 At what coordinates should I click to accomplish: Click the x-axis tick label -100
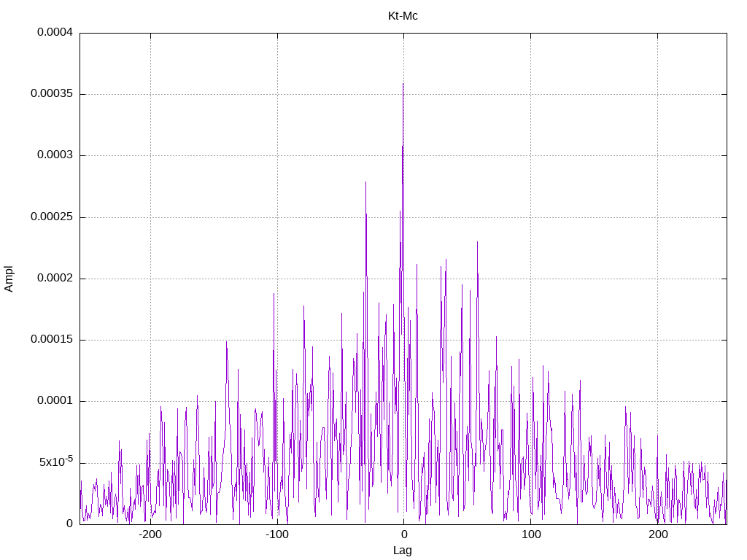point(277,534)
